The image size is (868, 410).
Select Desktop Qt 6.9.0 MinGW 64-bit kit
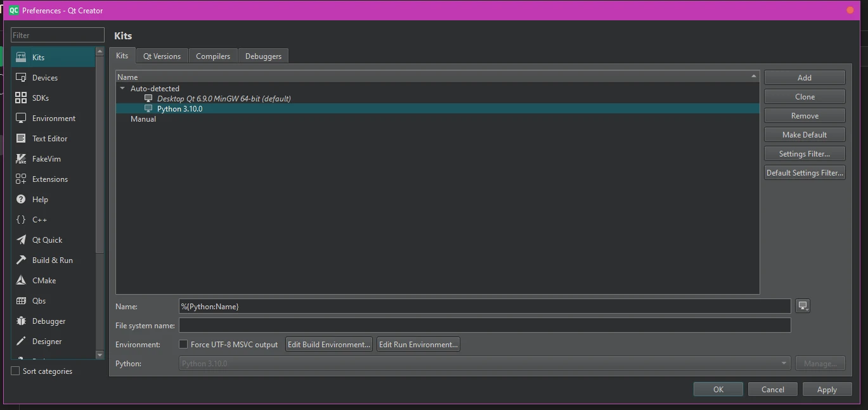pyautogui.click(x=224, y=98)
